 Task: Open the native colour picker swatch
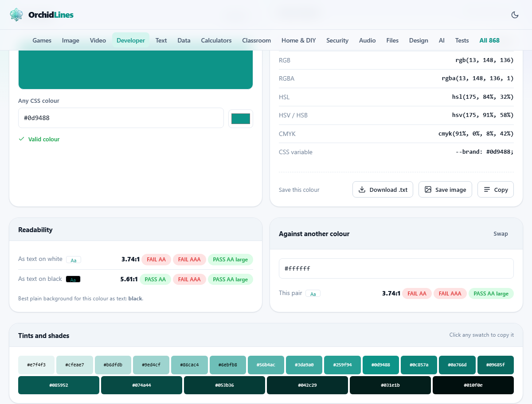pyautogui.click(x=241, y=119)
